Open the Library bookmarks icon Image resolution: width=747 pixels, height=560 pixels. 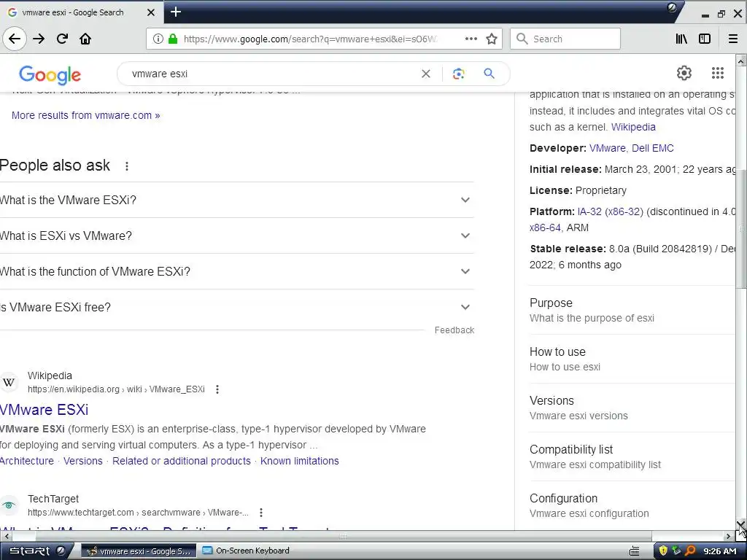click(681, 39)
